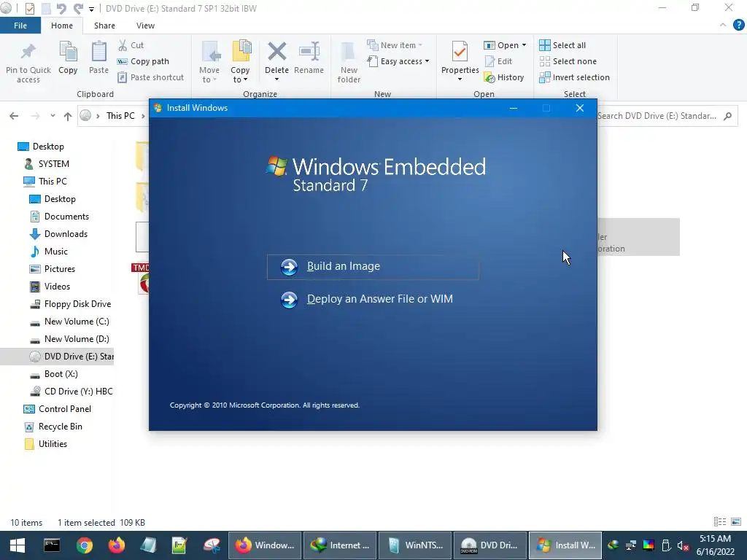Open the File menu in Explorer
Viewport: 747px width, 560px height.
pos(20,26)
